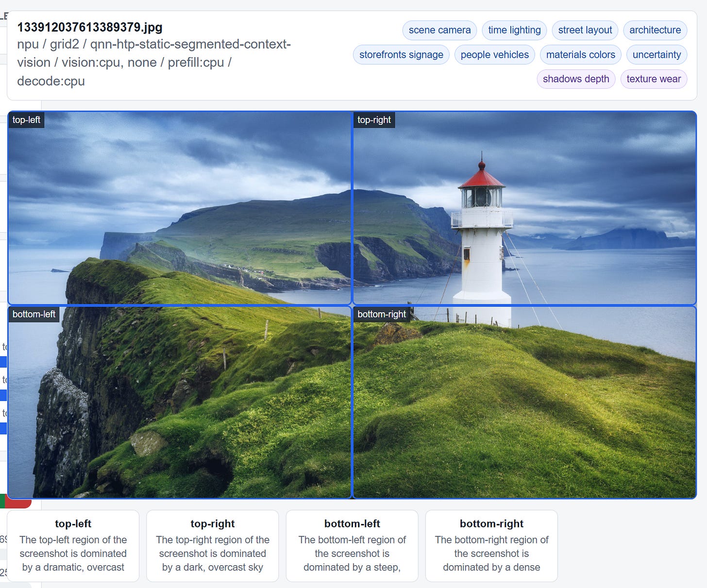Select the time lighting tag
707x588 pixels.
(x=514, y=30)
